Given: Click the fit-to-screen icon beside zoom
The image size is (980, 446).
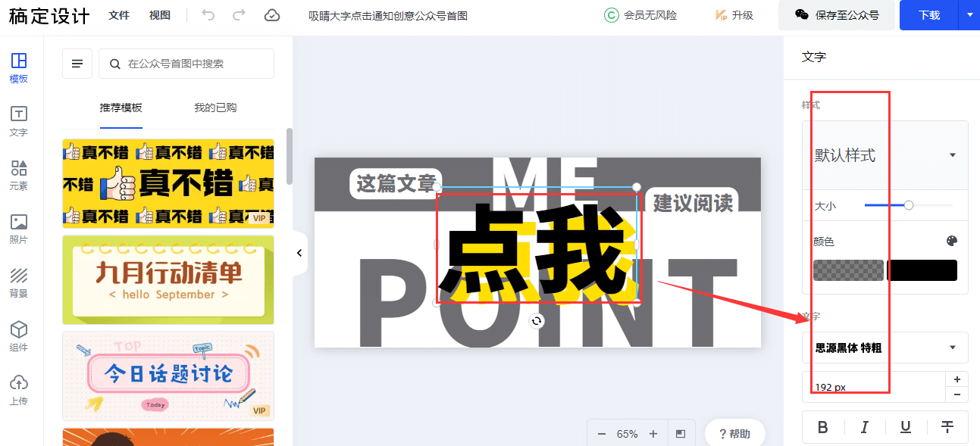Looking at the screenshot, I should [x=681, y=434].
